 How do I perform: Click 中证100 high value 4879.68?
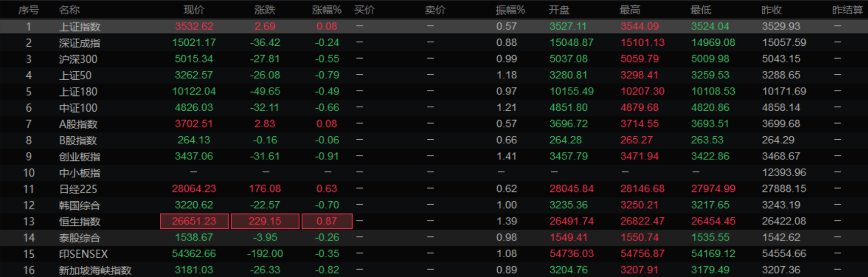tap(639, 107)
